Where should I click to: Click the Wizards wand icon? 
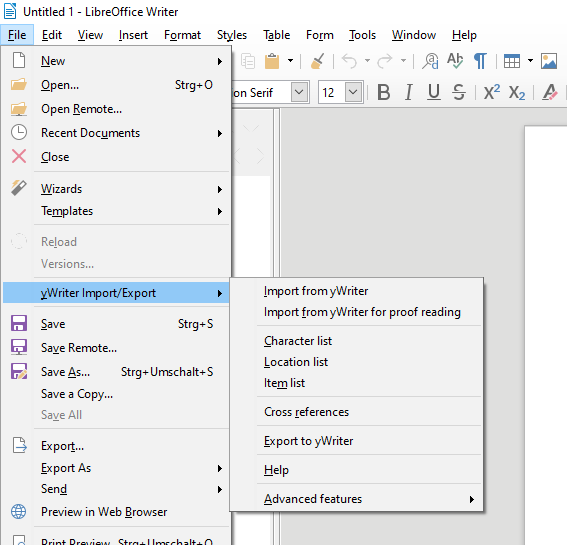point(19,188)
